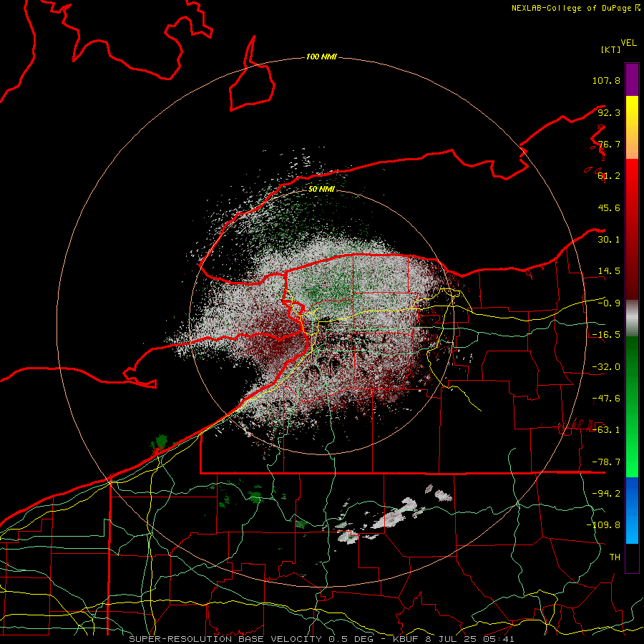
Task: Click the [KT] units label
Action: (611, 49)
